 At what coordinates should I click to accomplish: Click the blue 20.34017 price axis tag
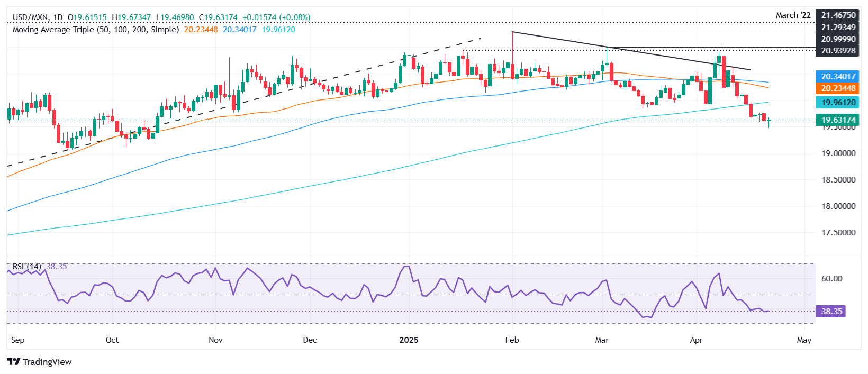[837, 77]
